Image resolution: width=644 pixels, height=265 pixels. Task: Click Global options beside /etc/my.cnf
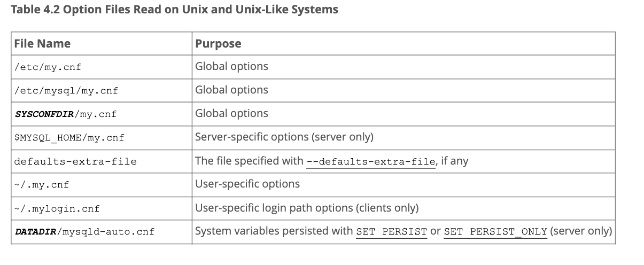[231, 67]
